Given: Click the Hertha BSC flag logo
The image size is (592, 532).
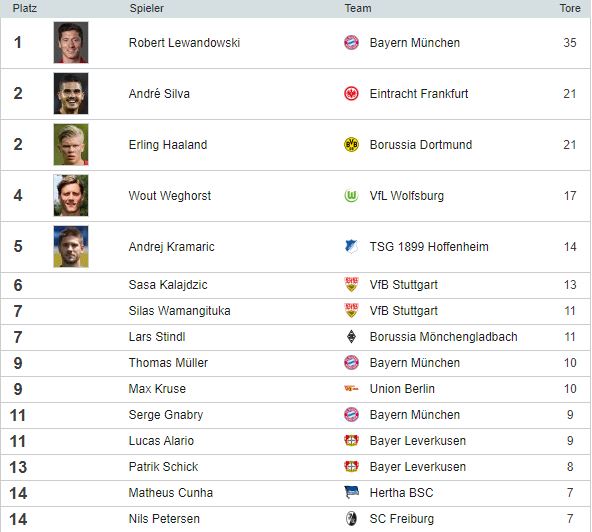Looking at the screenshot, I should pos(351,492).
